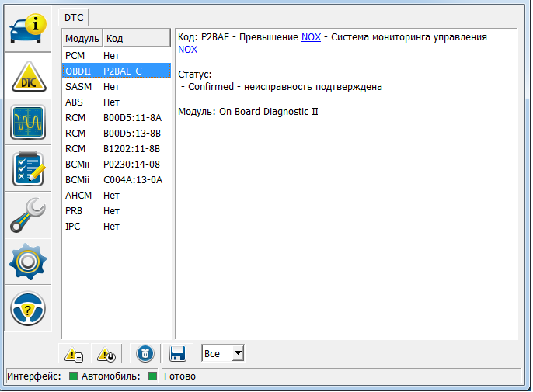The width and height of the screenshot is (533, 392).
Task: Select the PRB row
Action: (x=117, y=211)
